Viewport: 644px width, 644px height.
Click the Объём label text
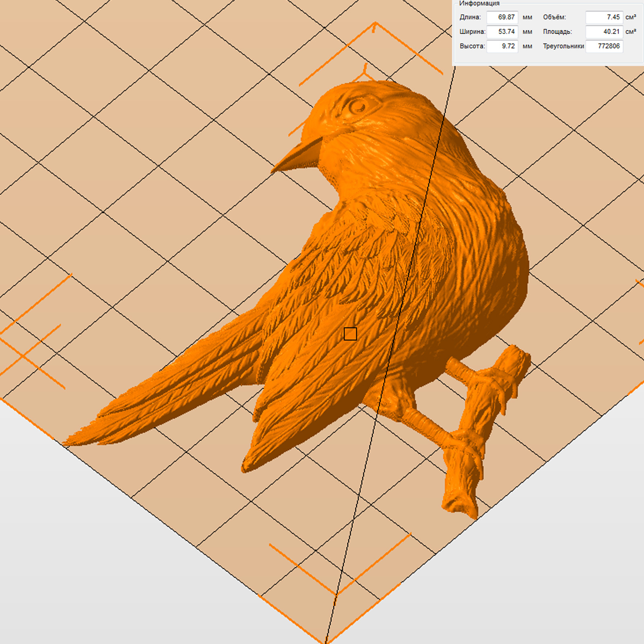554,17
